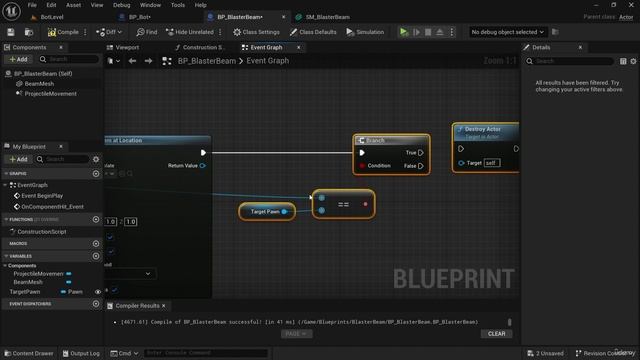Select the ConstructionScript function
640x360 pixels.
pos(42,231)
